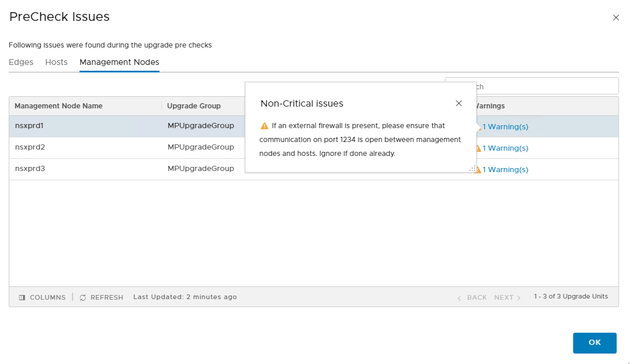630x364 pixels.
Task: Click the Columns picker icon
Action: [x=22, y=297]
